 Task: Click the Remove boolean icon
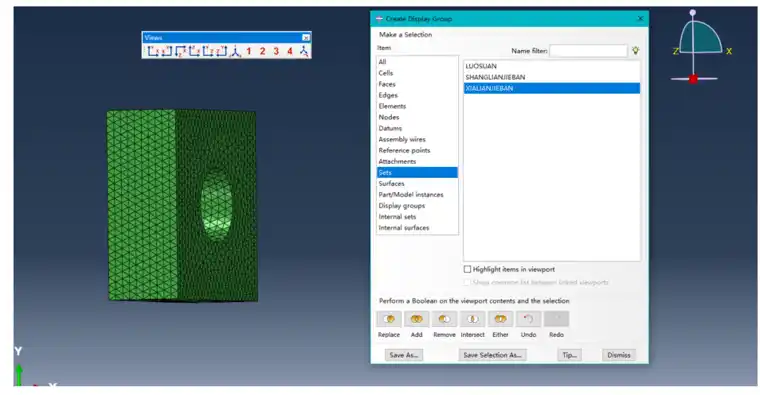point(444,319)
